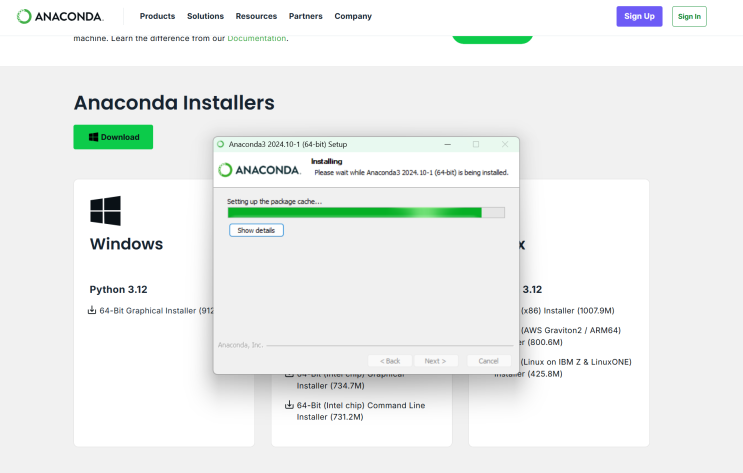Download the Windows 64-Bit Graphical Installer

156,310
